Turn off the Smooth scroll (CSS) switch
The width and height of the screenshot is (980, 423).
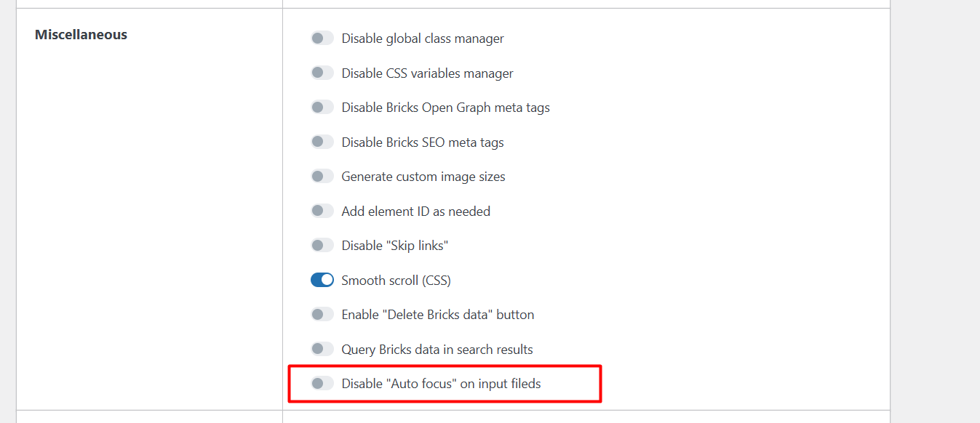[322, 281]
